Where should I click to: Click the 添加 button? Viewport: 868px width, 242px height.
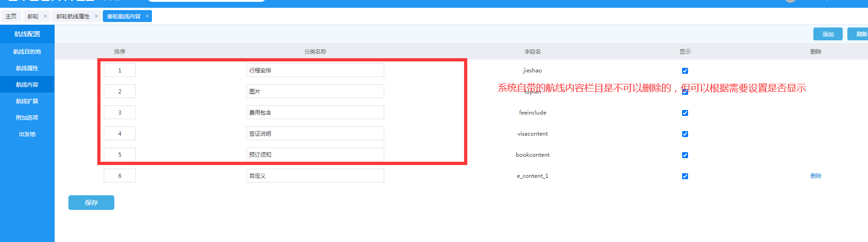point(828,34)
